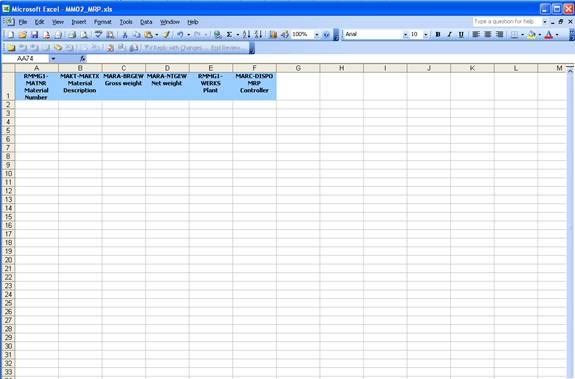Image resolution: width=575 pixels, height=379 pixels.
Task: Expand the font size 10 dropdown
Action: 425,34
